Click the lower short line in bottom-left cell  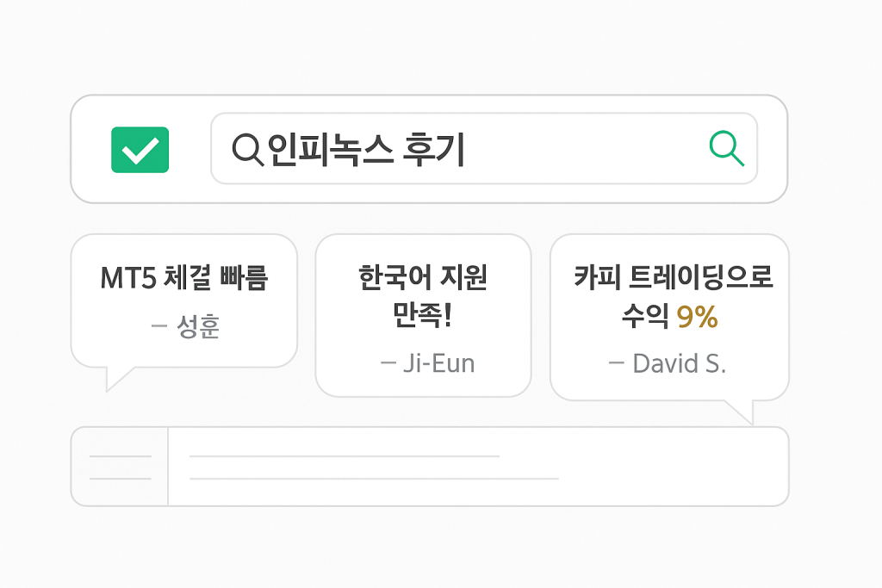pyautogui.click(x=121, y=479)
